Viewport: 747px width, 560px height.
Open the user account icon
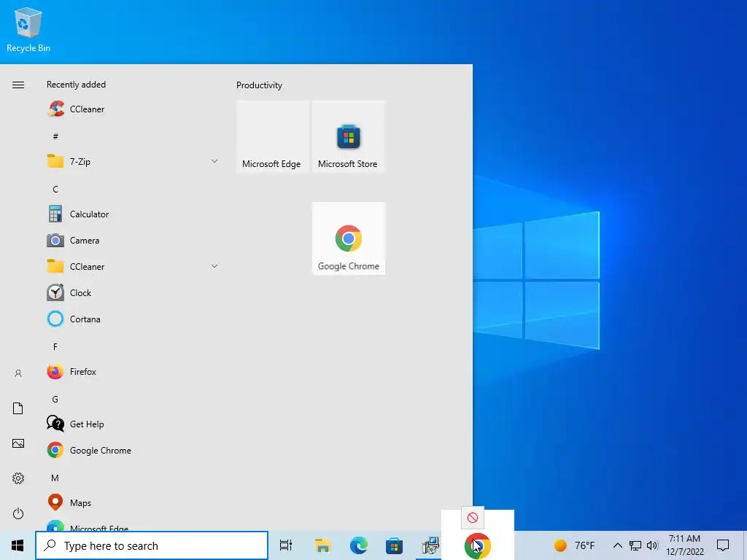18,373
